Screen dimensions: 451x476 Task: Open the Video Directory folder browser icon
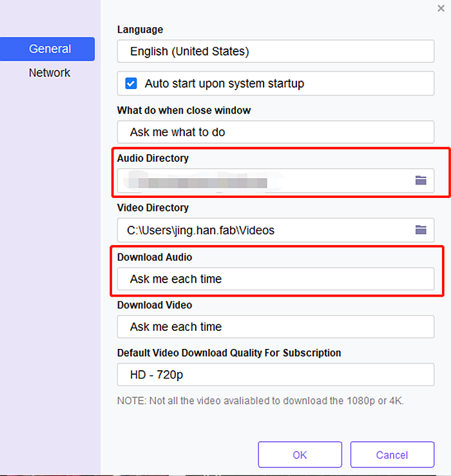pyautogui.click(x=421, y=230)
